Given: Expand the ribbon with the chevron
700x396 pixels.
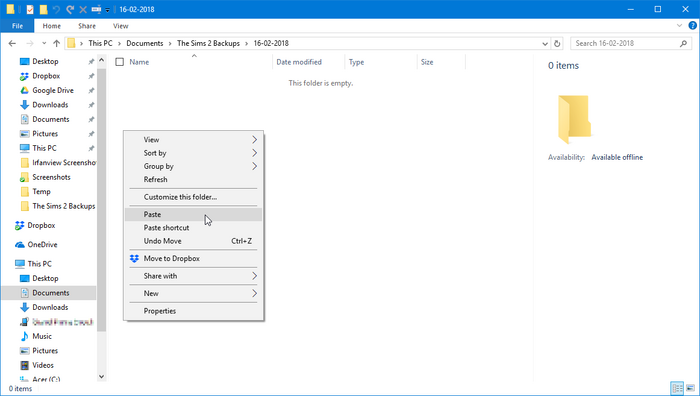Looking at the screenshot, I should pyautogui.click(x=679, y=26).
